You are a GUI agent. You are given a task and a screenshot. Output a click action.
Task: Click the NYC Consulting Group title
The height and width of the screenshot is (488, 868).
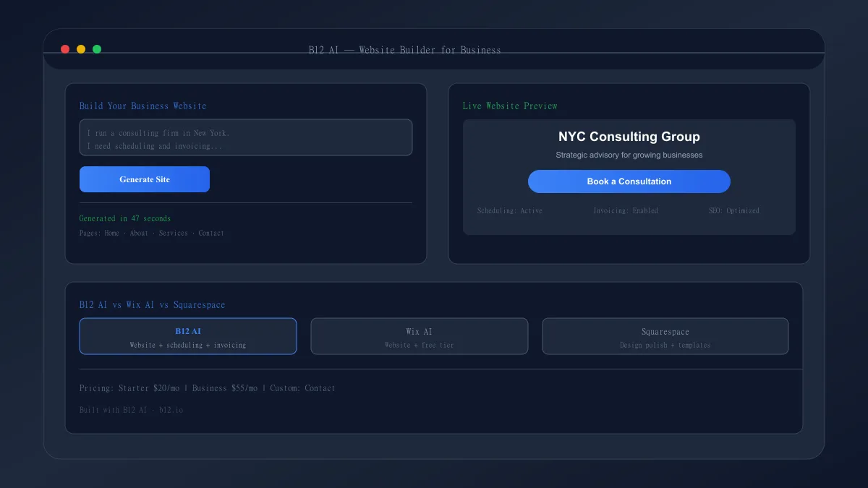[629, 137]
